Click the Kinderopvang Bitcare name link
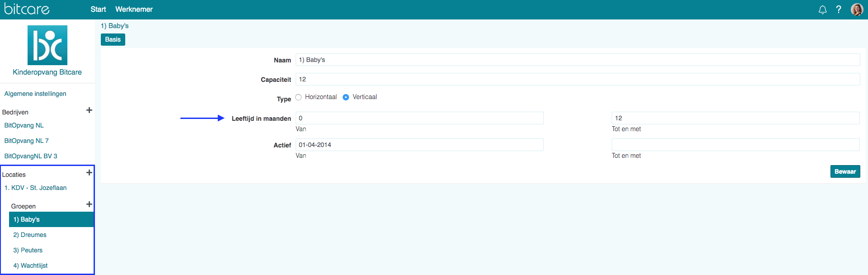 coord(47,72)
